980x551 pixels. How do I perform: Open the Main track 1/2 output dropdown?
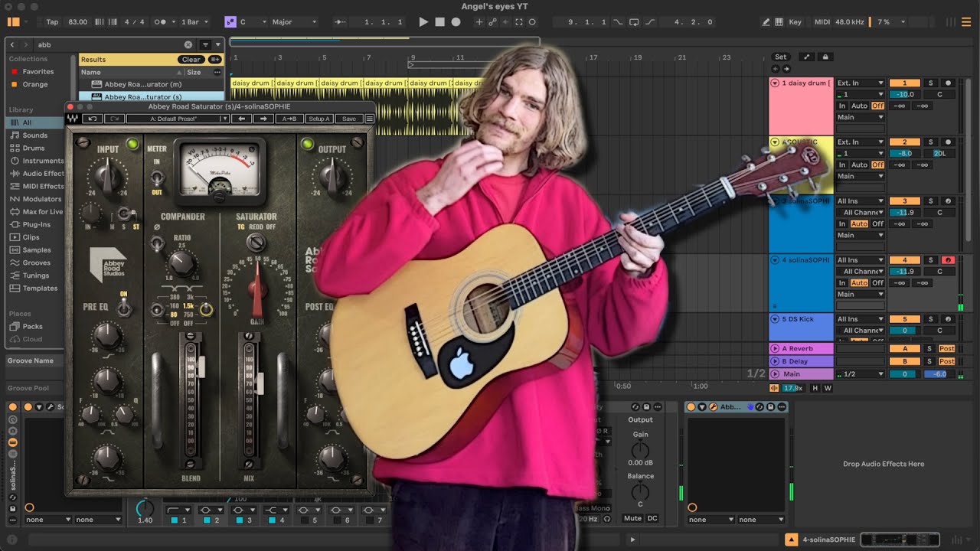pyautogui.click(x=861, y=373)
